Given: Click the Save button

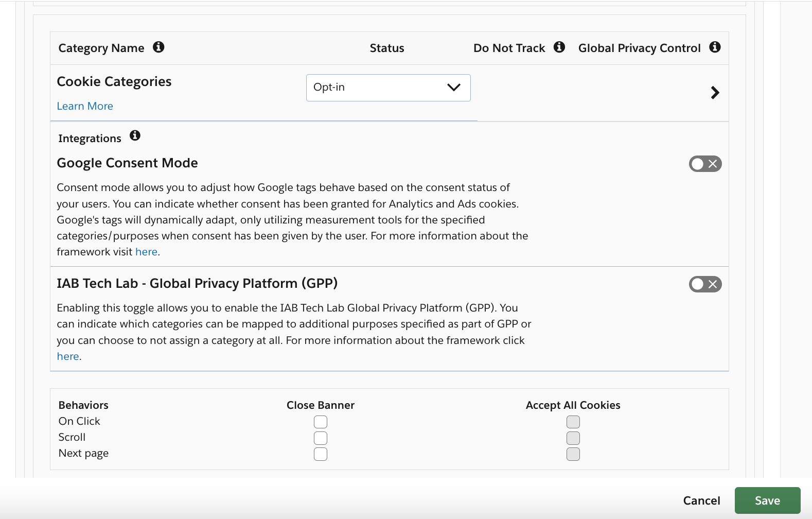Looking at the screenshot, I should (767, 500).
